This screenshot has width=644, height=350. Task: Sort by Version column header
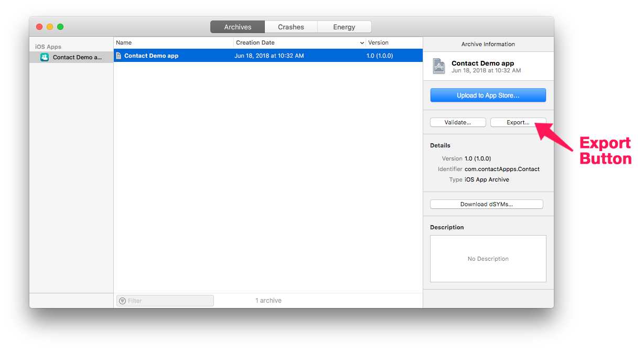click(394, 43)
